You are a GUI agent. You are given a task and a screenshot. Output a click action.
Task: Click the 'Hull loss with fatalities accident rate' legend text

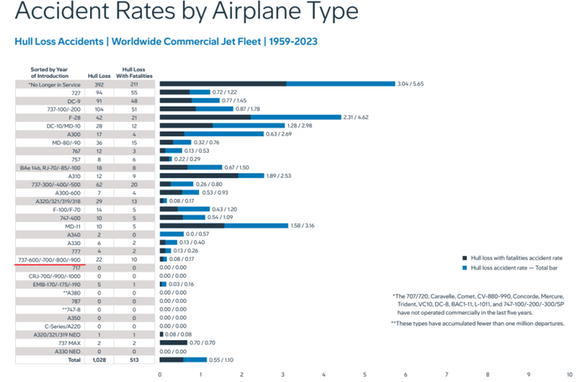[517, 258]
